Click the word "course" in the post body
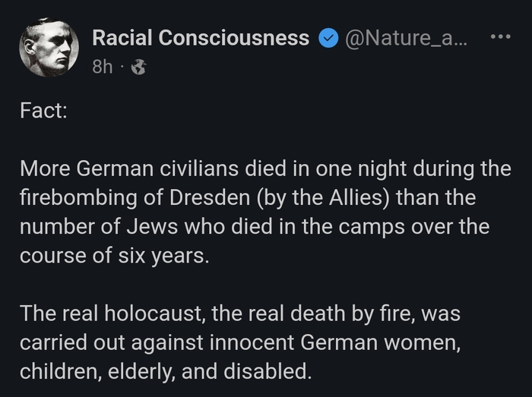This screenshot has height=397, width=532. [48, 256]
